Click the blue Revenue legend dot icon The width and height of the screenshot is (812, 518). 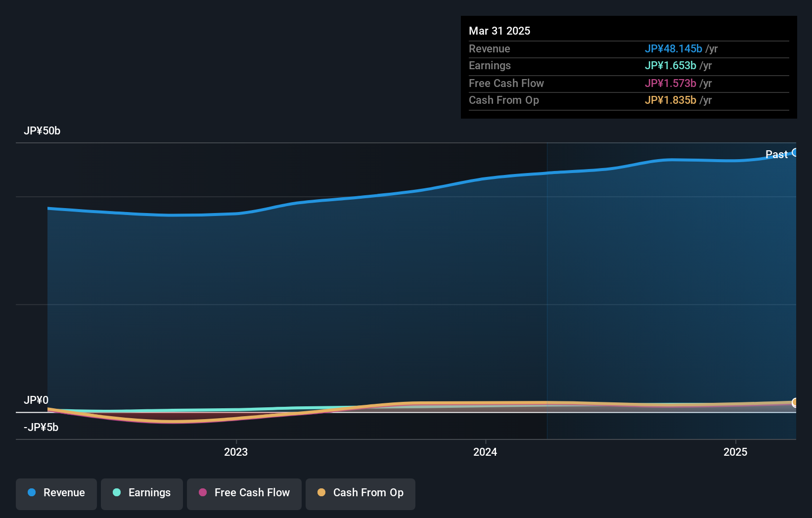(31, 493)
